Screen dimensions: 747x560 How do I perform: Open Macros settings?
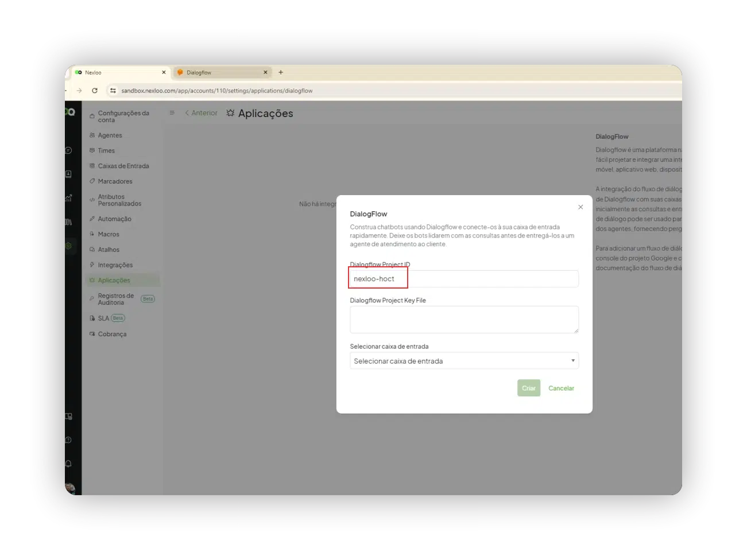coord(109,235)
